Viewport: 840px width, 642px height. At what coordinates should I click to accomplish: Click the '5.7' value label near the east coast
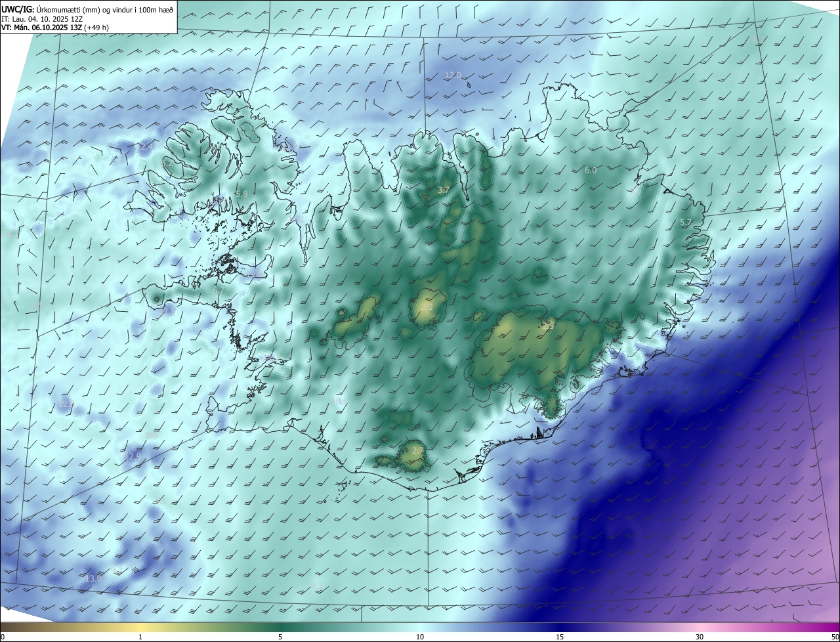click(x=686, y=223)
